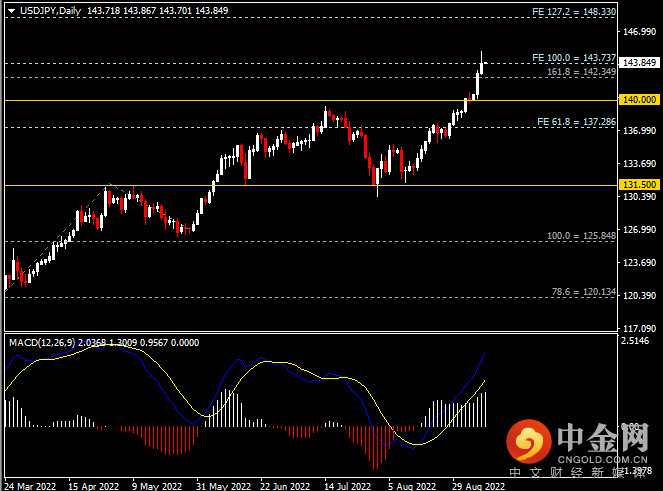Click the 161.8 = 142.349 Fibonacci label
663x491 pixels.
coord(581,71)
